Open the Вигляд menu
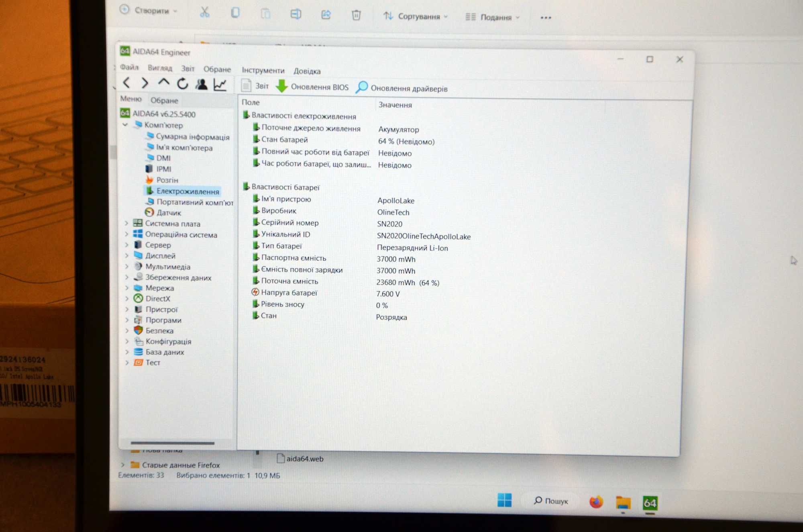The height and width of the screenshot is (532, 803). pyautogui.click(x=160, y=68)
